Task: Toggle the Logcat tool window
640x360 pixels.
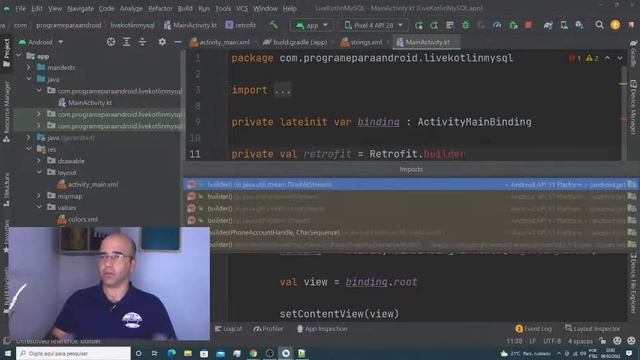Action: pyautogui.click(x=228, y=329)
